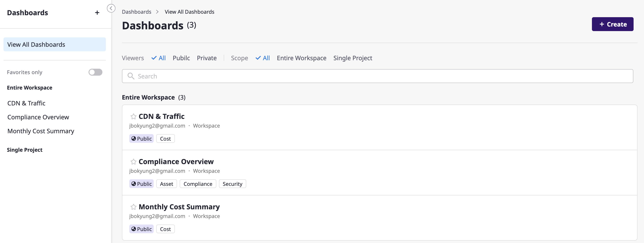Click the Compliance tag chip
Image resolution: width=644 pixels, height=243 pixels.
click(198, 184)
